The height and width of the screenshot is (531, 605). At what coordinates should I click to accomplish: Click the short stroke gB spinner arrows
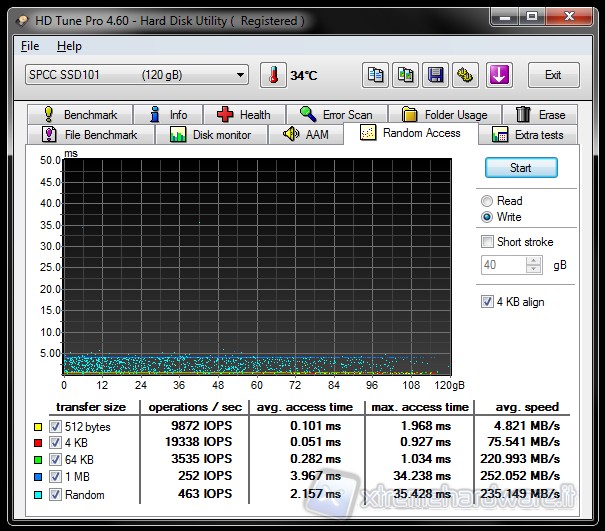[x=535, y=265]
